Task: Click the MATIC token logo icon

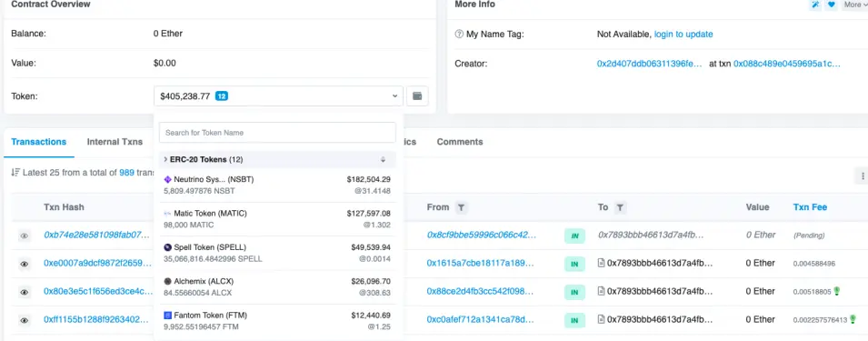Action: [168, 213]
